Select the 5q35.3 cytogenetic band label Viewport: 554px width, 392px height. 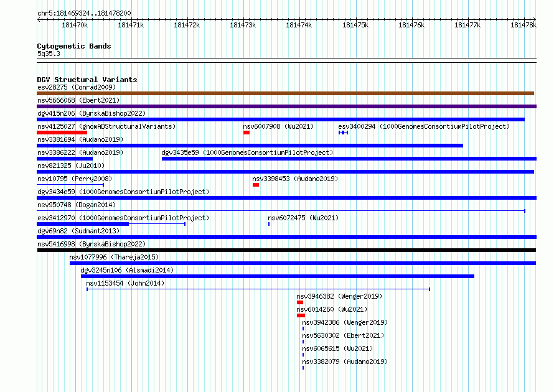coord(49,54)
